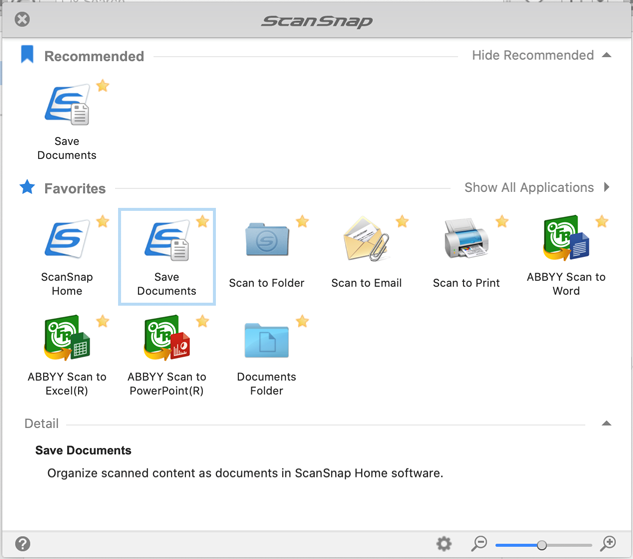
Task: Close the ScanSnap window
Action: [22, 19]
